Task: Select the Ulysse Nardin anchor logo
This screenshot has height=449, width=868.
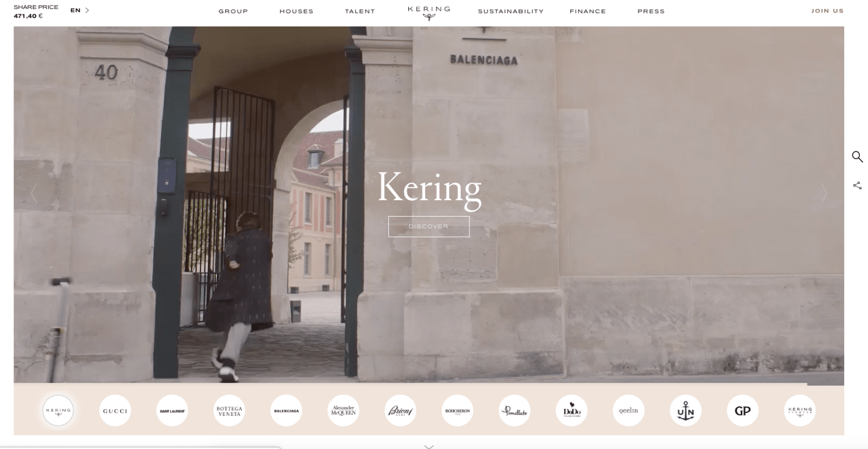Action: (685, 411)
